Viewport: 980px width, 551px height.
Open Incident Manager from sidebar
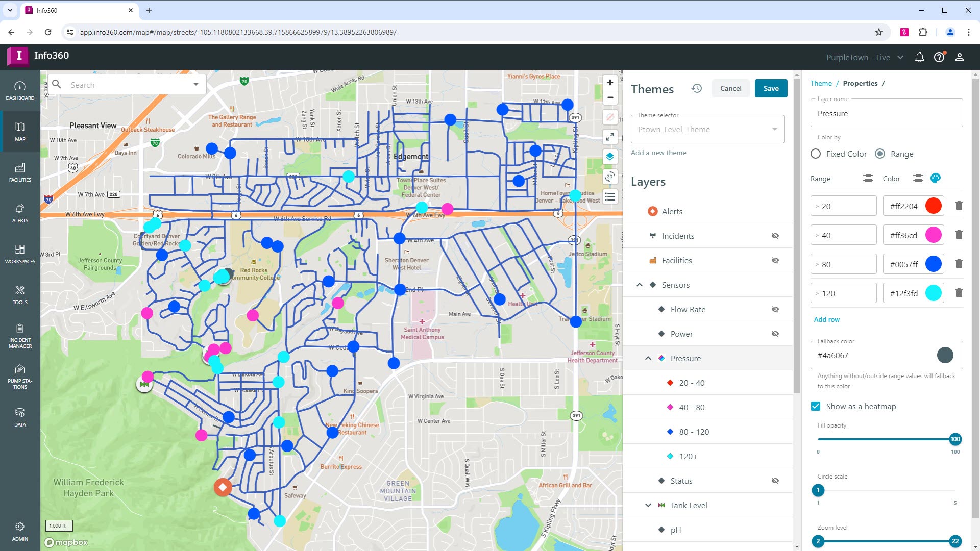(x=20, y=336)
